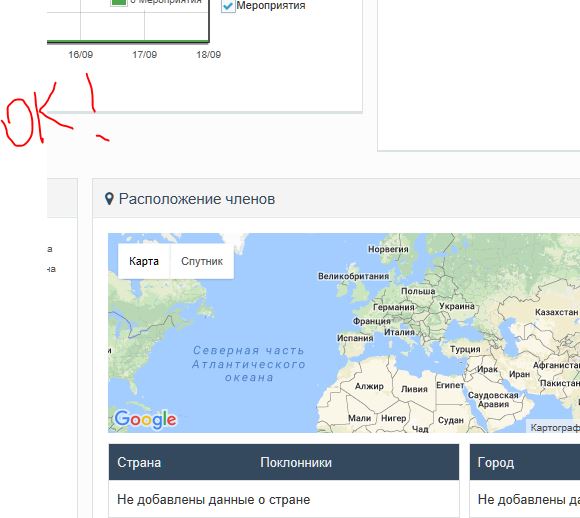
Task: Click the Турция label on map
Action: (465, 349)
